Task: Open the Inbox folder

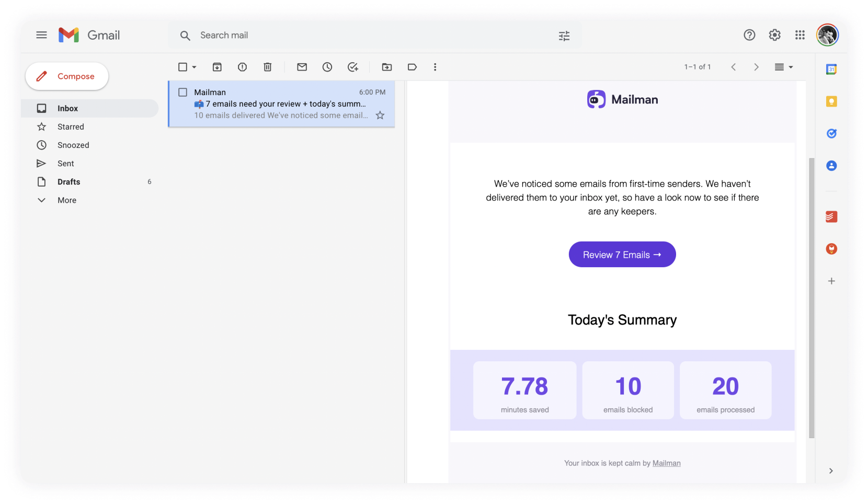Action: pyautogui.click(x=89, y=108)
